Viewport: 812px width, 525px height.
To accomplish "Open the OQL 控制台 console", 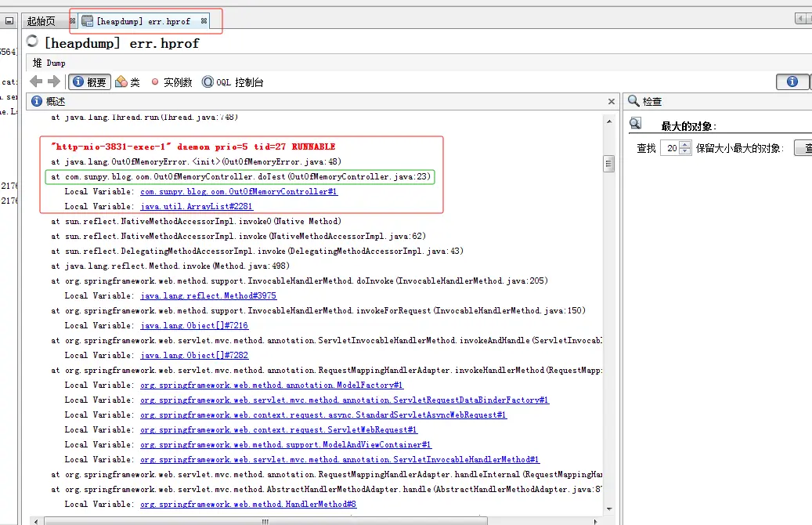I will (x=233, y=82).
